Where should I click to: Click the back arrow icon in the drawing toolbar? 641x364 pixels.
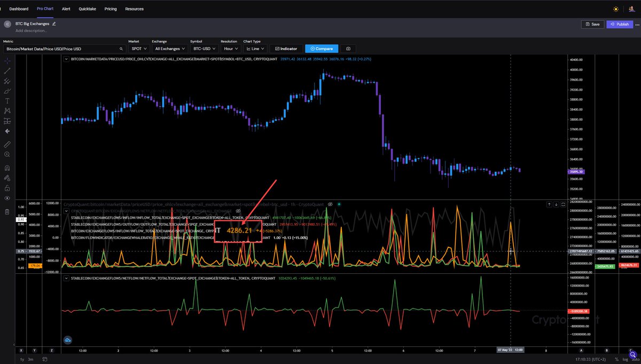tap(7, 131)
